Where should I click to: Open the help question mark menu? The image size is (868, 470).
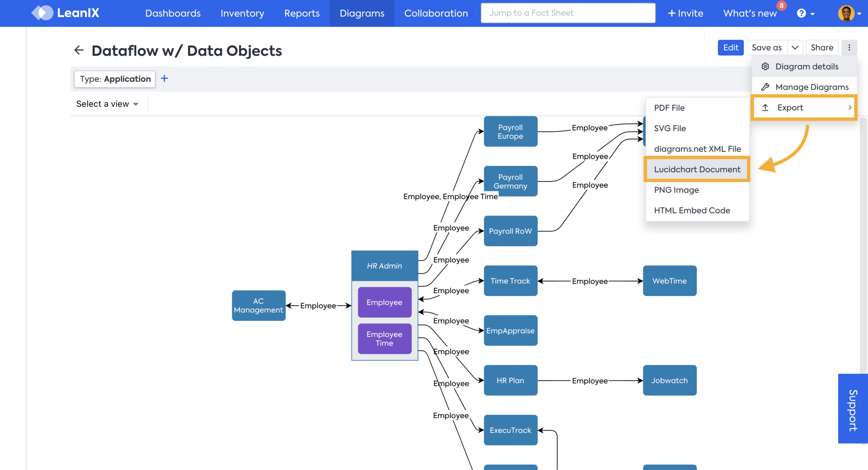tap(801, 13)
